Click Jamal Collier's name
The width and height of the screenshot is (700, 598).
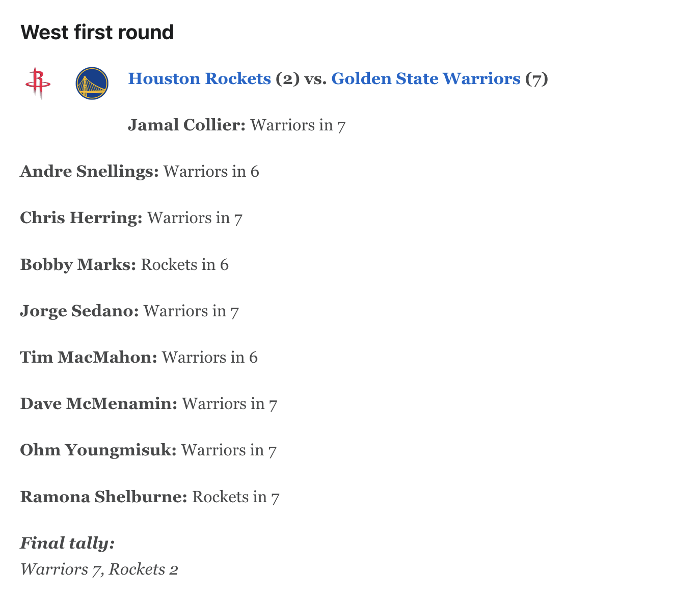[x=187, y=125]
